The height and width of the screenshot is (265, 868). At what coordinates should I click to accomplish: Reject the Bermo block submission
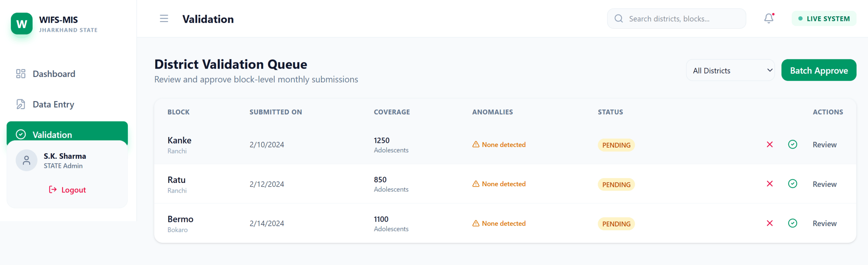pyautogui.click(x=770, y=223)
